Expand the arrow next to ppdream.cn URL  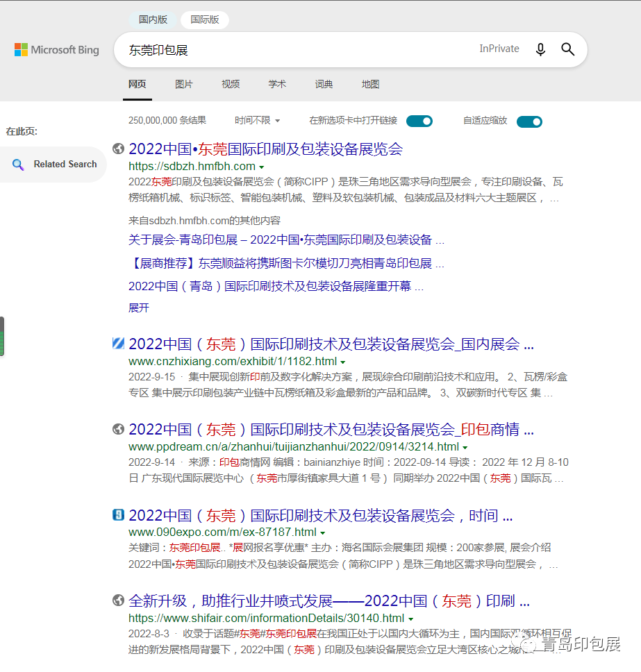click(x=465, y=448)
